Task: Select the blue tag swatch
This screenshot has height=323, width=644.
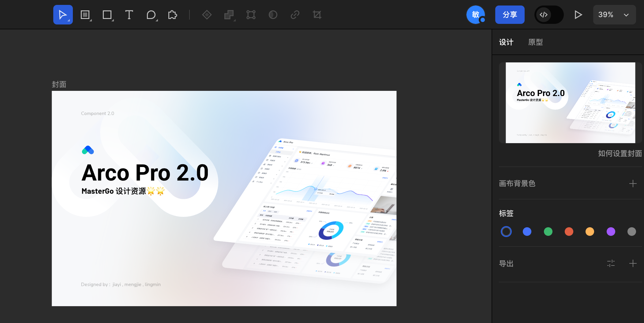Action: tap(527, 232)
